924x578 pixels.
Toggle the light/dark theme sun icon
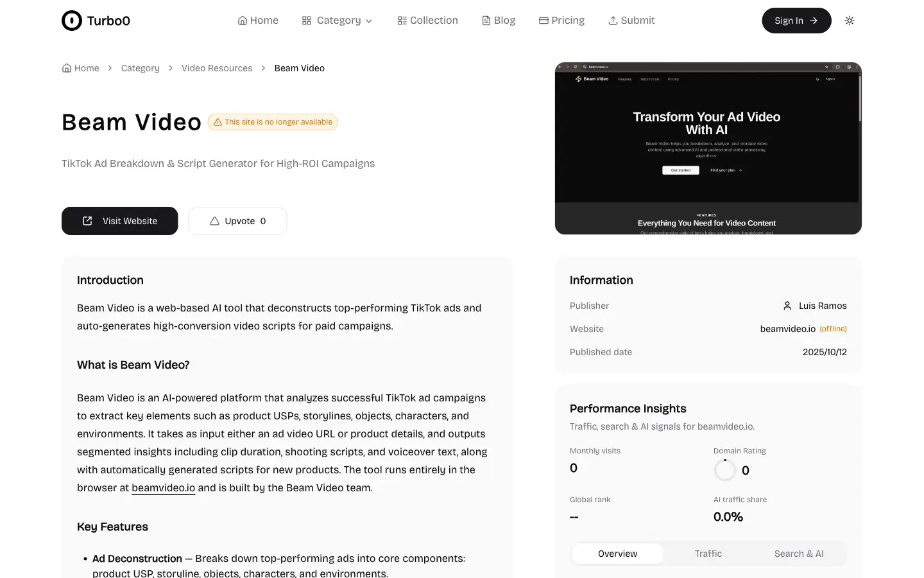850,21
